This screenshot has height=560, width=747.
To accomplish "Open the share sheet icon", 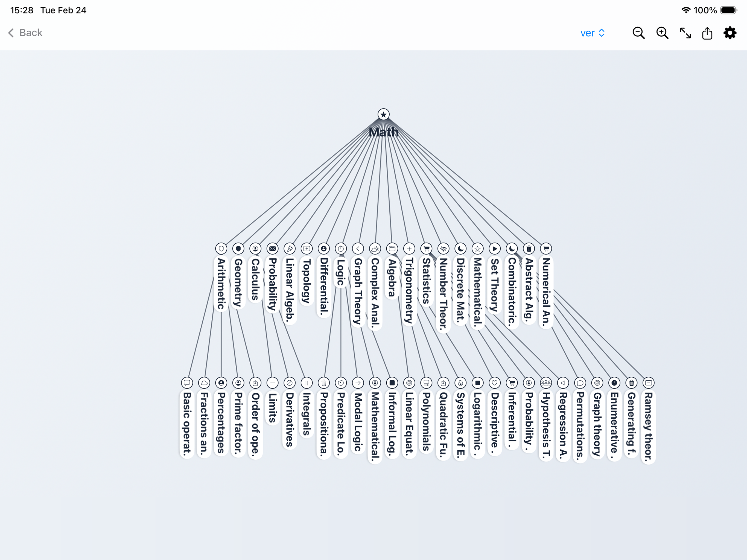I will [707, 33].
